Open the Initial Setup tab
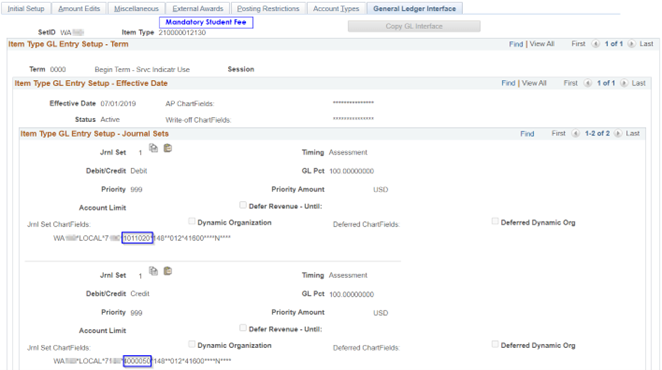662x370 pixels. tap(26, 8)
